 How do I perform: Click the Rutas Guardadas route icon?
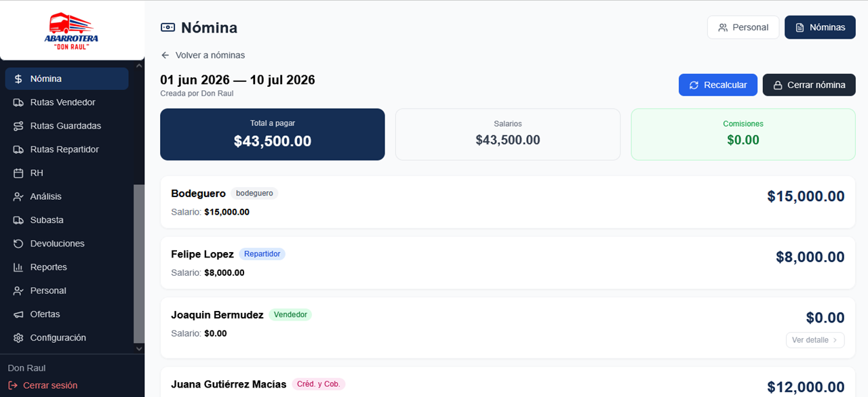tap(18, 126)
